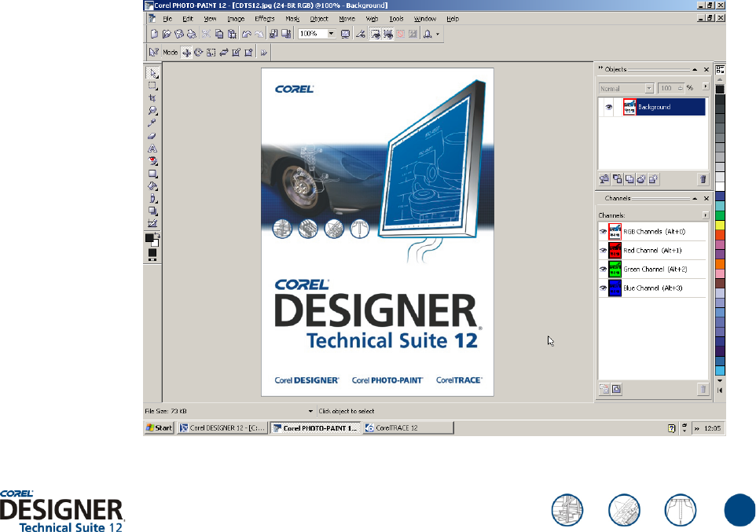This screenshot has height=532, width=756.
Task: Open Channels docker flyout arrow menu
Action: point(706,215)
